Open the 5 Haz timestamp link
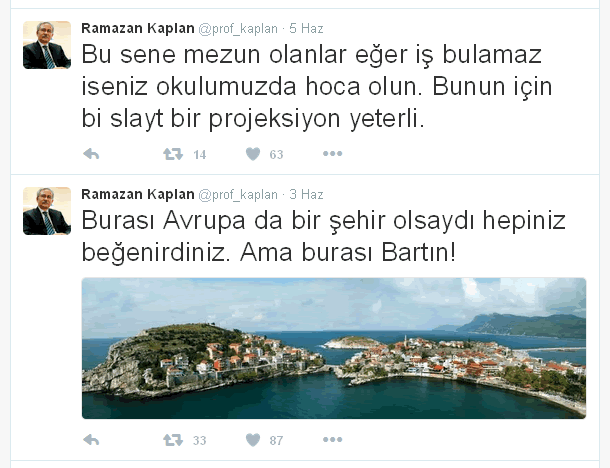Screen dimensions: 610x468 (x=306, y=28)
